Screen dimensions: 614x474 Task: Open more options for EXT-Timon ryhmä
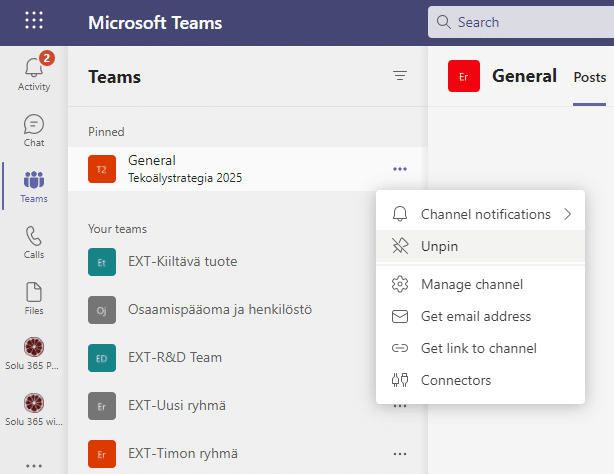coord(400,454)
